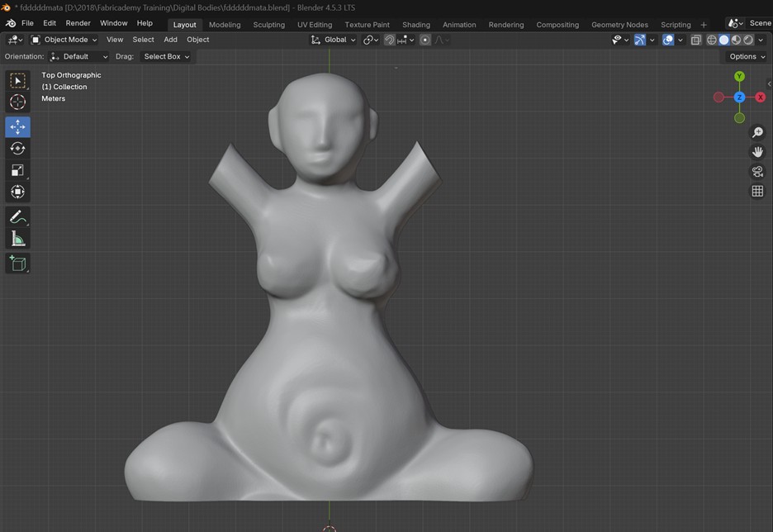The height and width of the screenshot is (532, 773).
Task: Activate the Rotate tool
Action: click(x=17, y=149)
